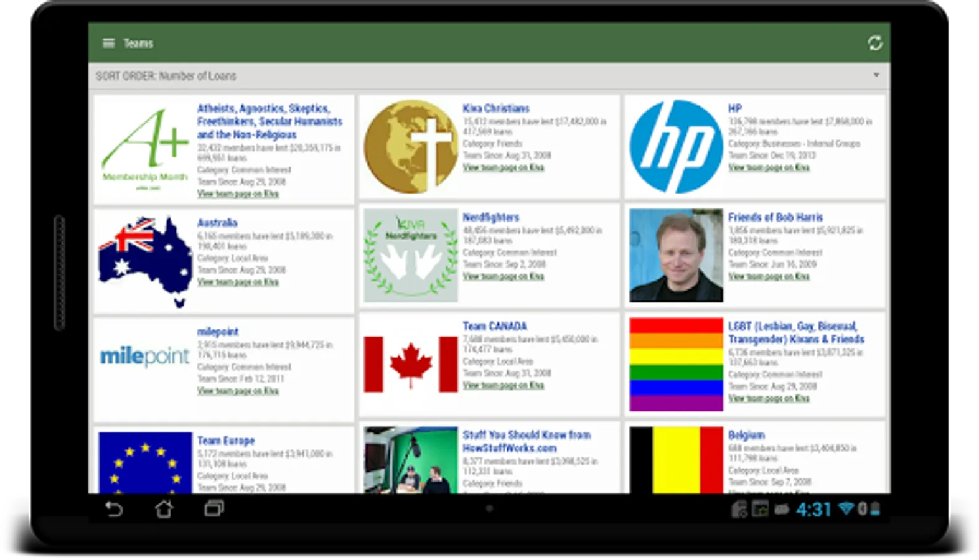
Task: View HP team page on Kiva
Action: pos(769,167)
